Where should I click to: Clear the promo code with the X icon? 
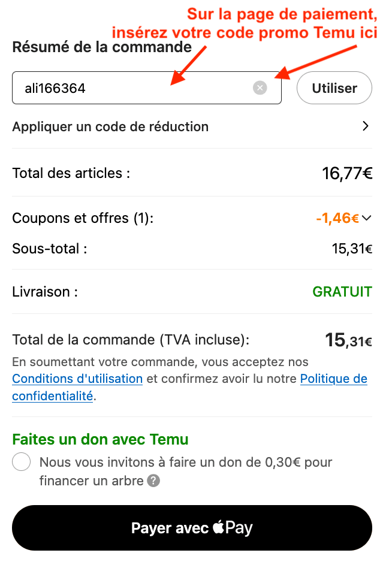tap(260, 88)
